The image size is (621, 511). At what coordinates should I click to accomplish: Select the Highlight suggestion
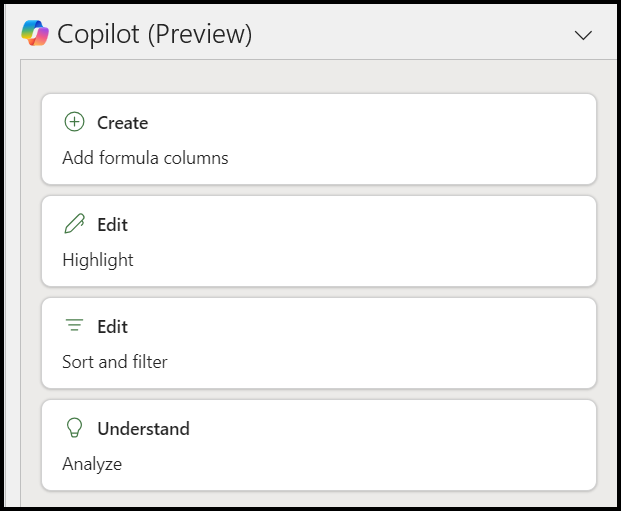(x=319, y=241)
